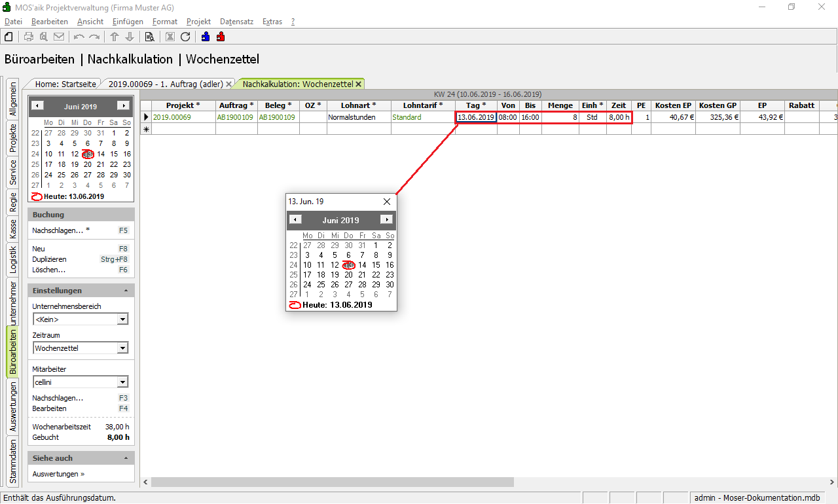The width and height of the screenshot is (838, 504).
Task: Go to previous month in sidebar calendar
Action: pyautogui.click(x=37, y=106)
